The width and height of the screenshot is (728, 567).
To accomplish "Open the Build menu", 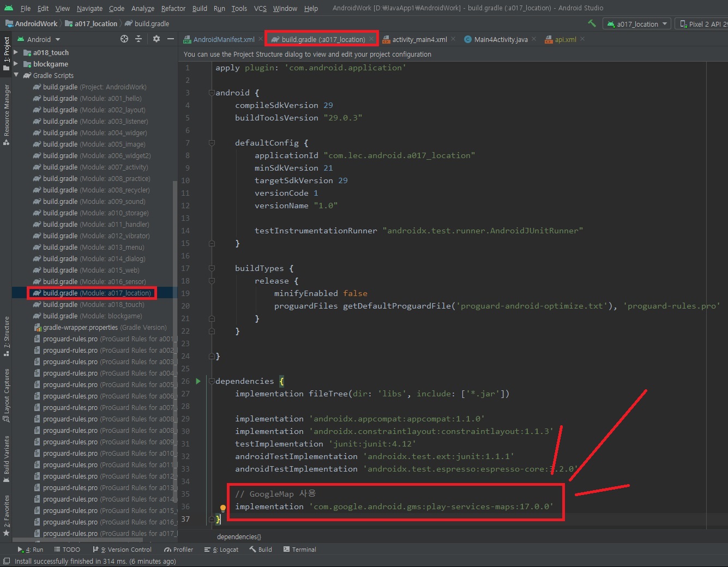I will pos(200,8).
